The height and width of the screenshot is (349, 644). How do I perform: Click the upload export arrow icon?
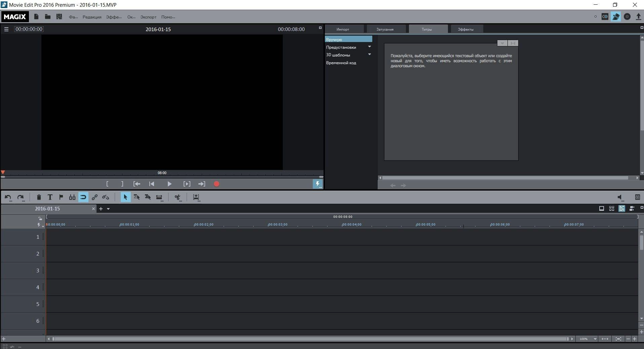[x=638, y=16]
